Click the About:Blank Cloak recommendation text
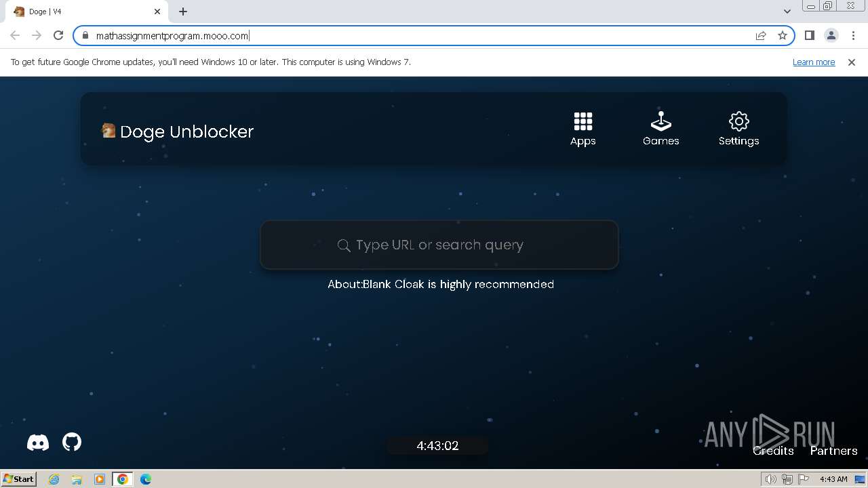 pos(441,284)
